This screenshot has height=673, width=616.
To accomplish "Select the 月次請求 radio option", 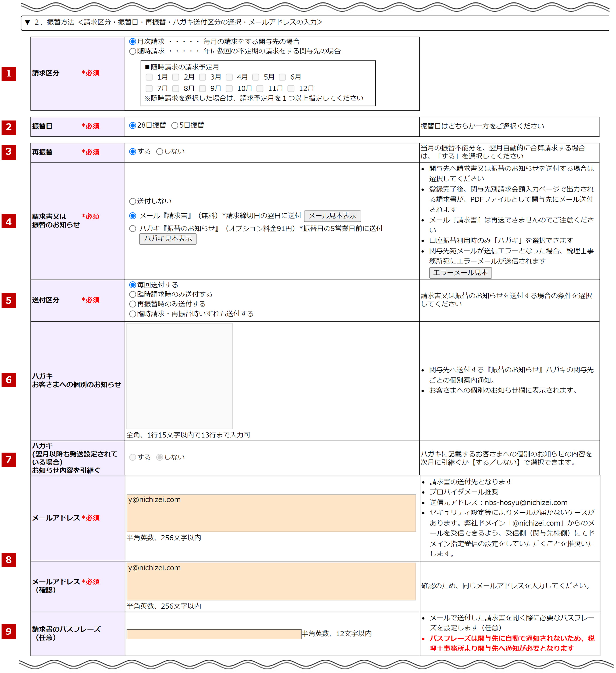I will [x=132, y=42].
